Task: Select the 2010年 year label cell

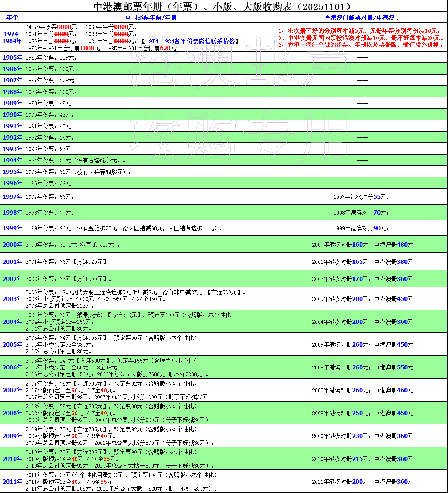Action: pos(12,459)
